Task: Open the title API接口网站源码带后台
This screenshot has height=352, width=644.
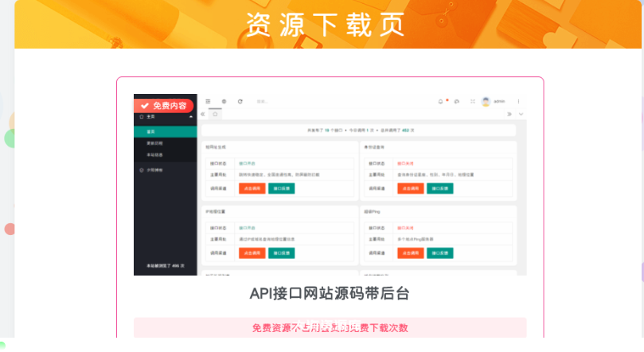Action: pyautogui.click(x=330, y=294)
